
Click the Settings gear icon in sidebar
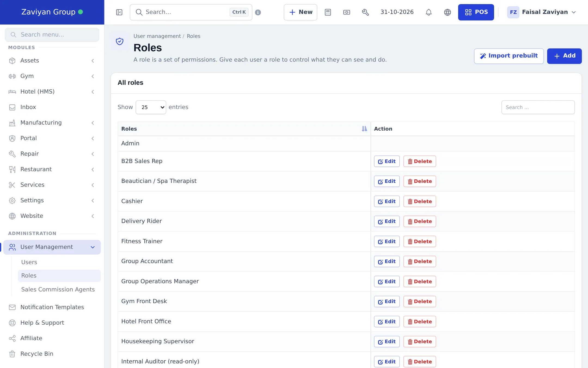[12, 200]
